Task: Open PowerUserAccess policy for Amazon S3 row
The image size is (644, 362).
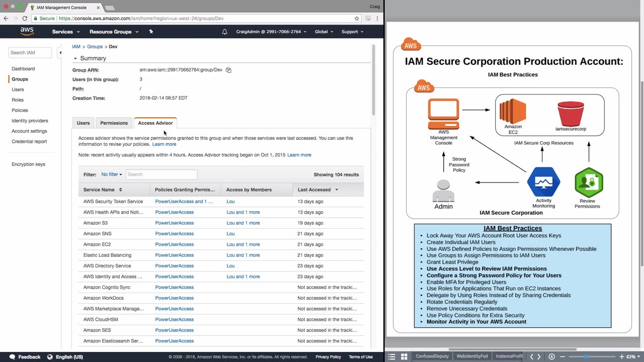Action: click(174, 223)
